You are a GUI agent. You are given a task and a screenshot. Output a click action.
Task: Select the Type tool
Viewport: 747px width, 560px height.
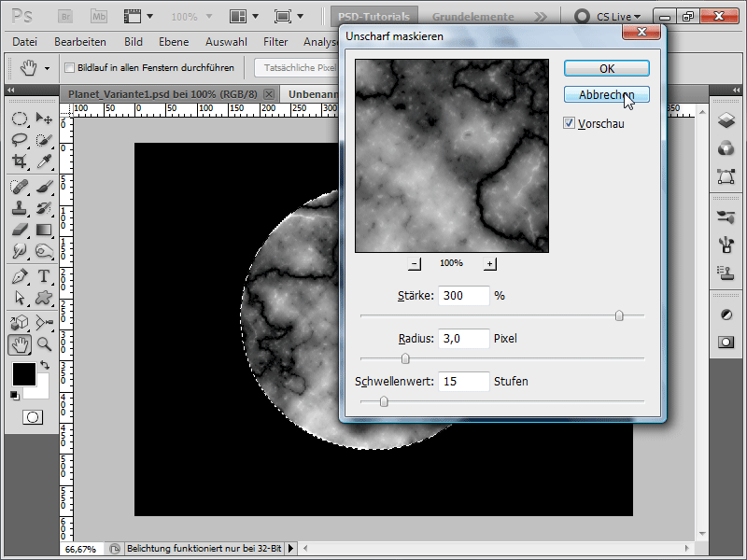[x=44, y=276]
